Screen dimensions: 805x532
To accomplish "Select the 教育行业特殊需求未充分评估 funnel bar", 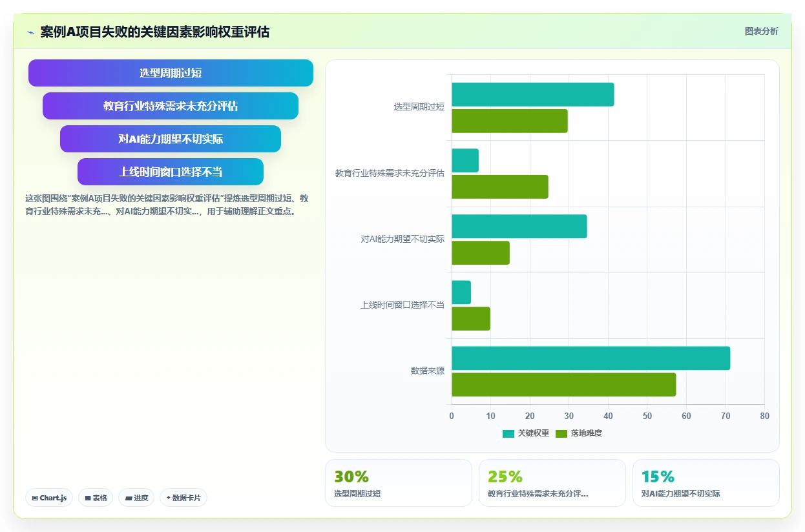I will [x=171, y=106].
